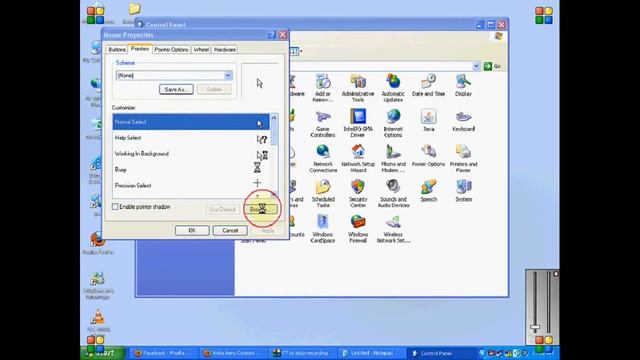
Task: Switch to the Hardware tab
Action: 224,49
